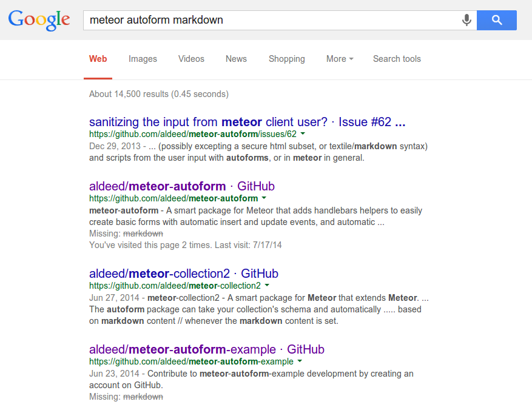Open the News tab
This screenshot has height=410, width=532.
(x=236, y=59)
